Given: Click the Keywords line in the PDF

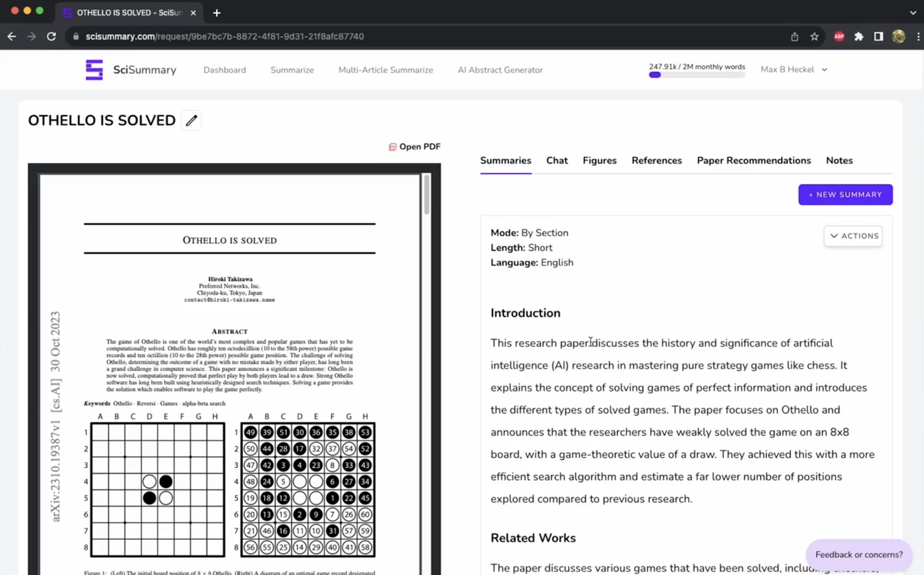Looking at the screenshot, I should coord(155,404).
